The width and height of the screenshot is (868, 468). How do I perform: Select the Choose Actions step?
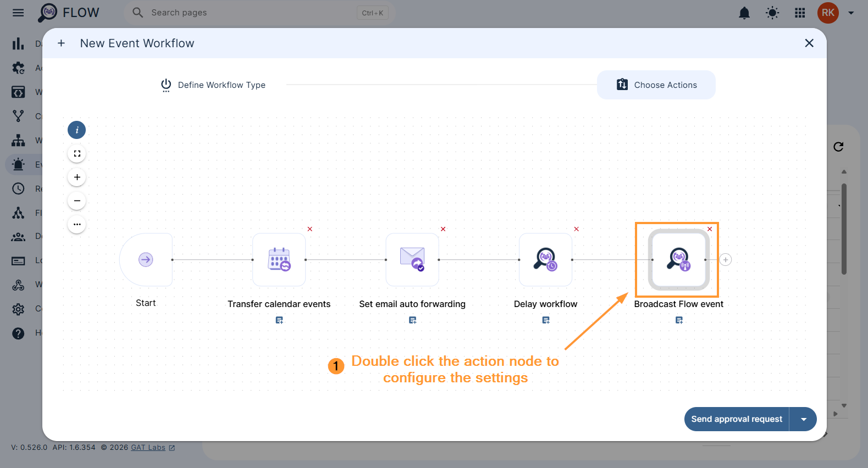pos(656,85)
